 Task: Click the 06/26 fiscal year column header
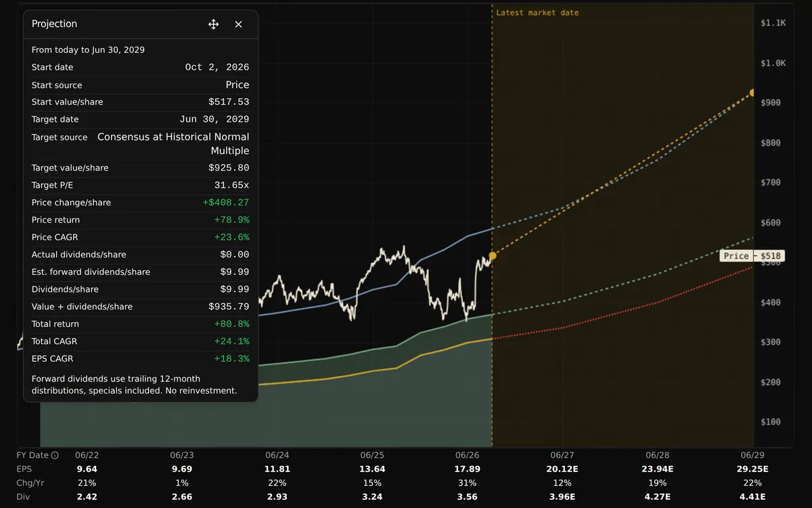[x=467, y=455]
